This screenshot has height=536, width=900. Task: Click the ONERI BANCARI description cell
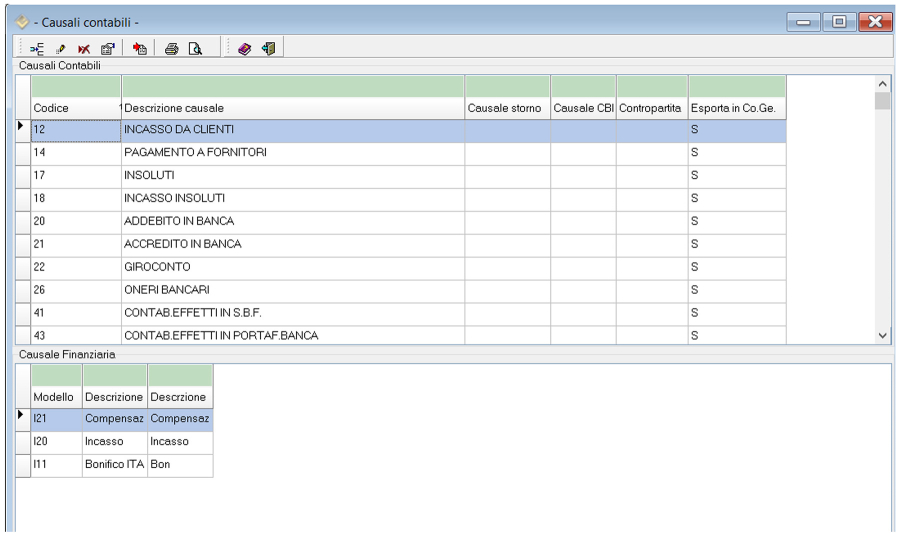tap(292, 290)
